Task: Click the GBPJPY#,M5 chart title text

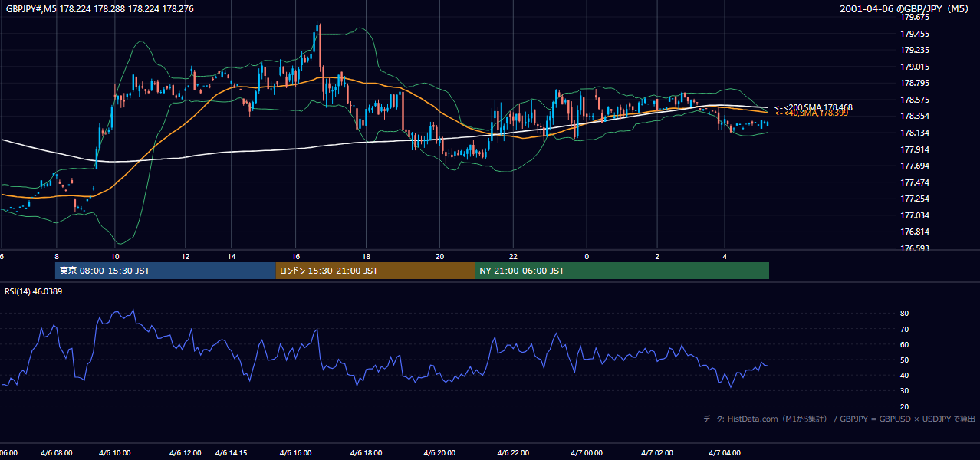Action: pyautogui.click(x=99, y=8)
